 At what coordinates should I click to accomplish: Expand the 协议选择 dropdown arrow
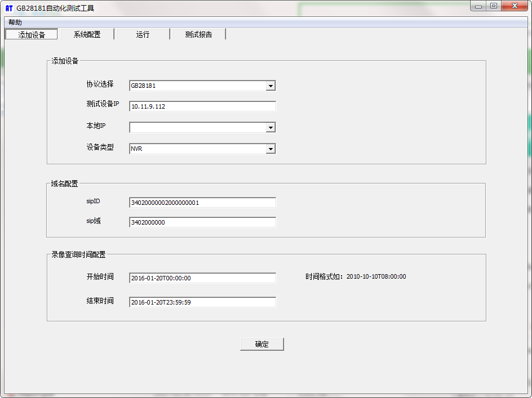pyautogui.click(x=271, y=86)
